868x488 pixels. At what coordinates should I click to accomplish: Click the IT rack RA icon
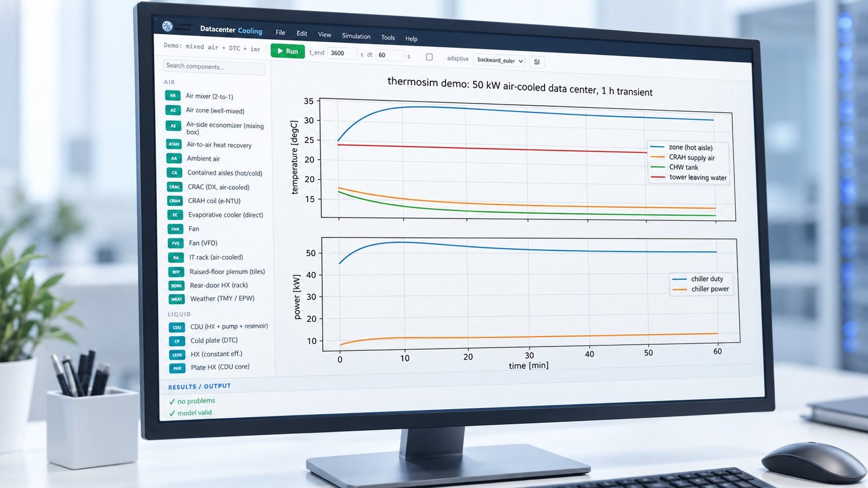(x=176, y=258)
